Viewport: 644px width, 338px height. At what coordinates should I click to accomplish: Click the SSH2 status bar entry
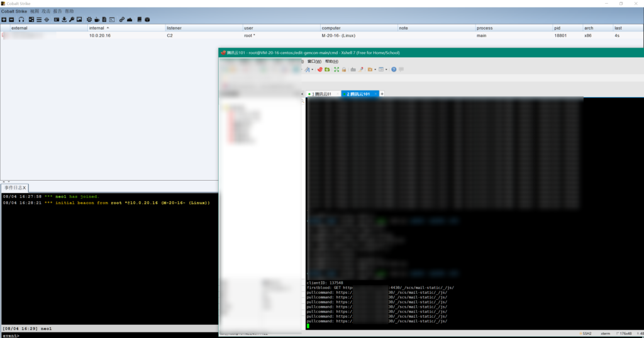click(x=587, y=334)
